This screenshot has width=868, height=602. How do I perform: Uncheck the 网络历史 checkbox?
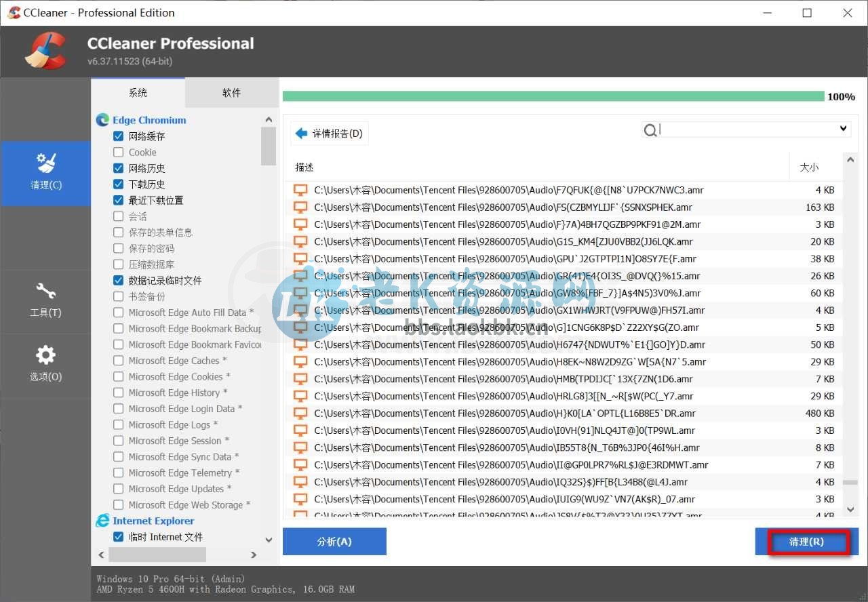[119, 168]
